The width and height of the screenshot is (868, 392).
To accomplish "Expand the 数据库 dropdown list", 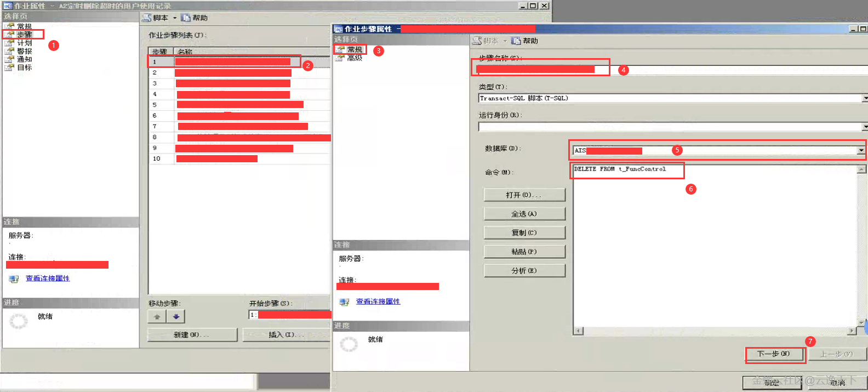I will (x=861, y=150).
